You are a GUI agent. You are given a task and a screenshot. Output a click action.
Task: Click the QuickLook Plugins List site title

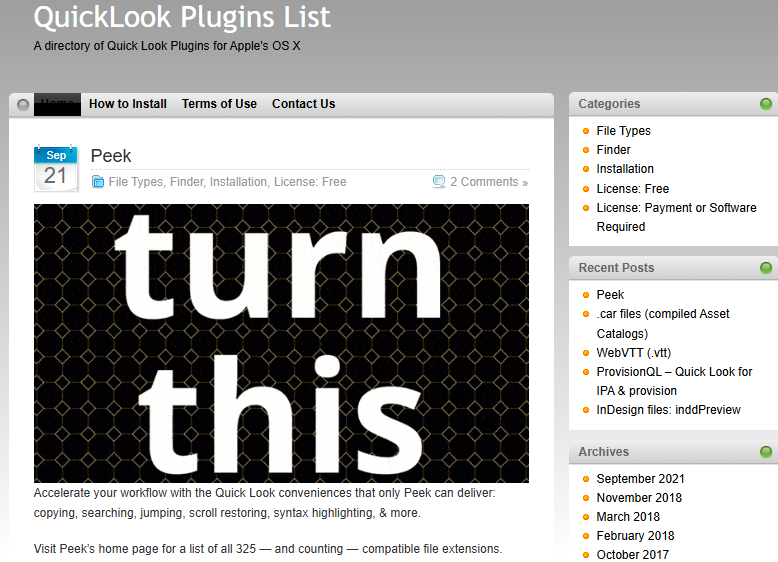click(x=182, y=17)
